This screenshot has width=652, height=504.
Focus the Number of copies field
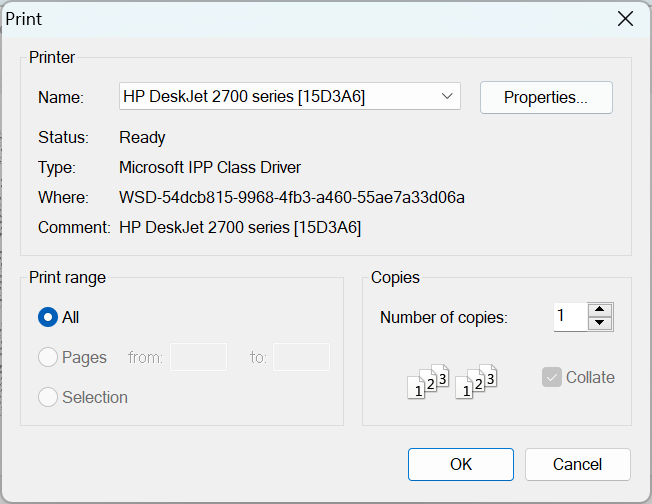[570, 317]
